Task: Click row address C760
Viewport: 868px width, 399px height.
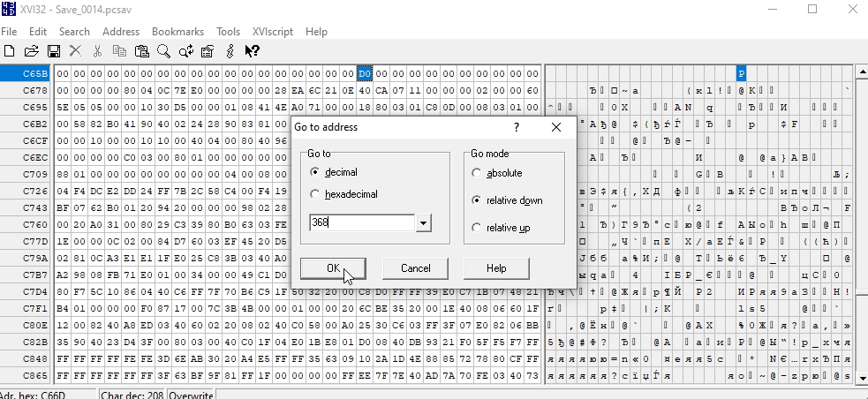Action: click(26, 225)
